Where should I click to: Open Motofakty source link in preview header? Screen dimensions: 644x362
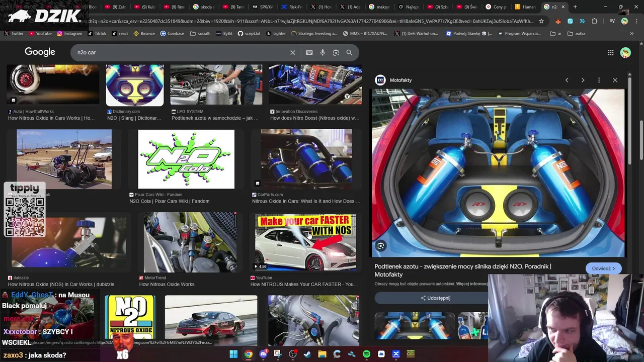point(394,80)
